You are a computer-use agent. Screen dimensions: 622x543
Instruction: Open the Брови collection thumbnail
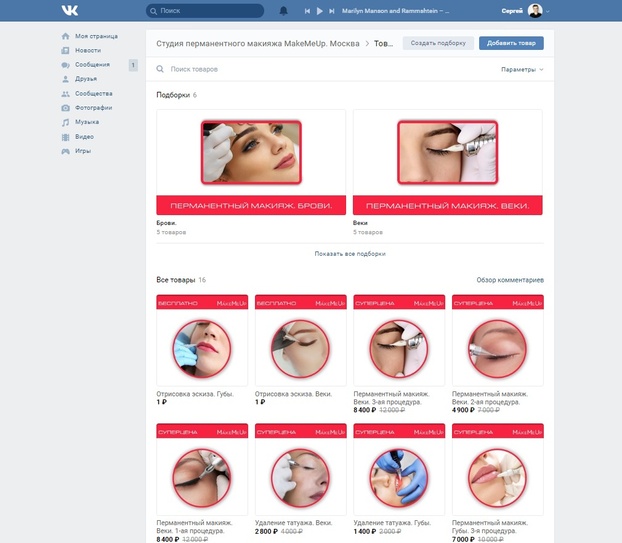pyautogui.click(x=251, y=162)
